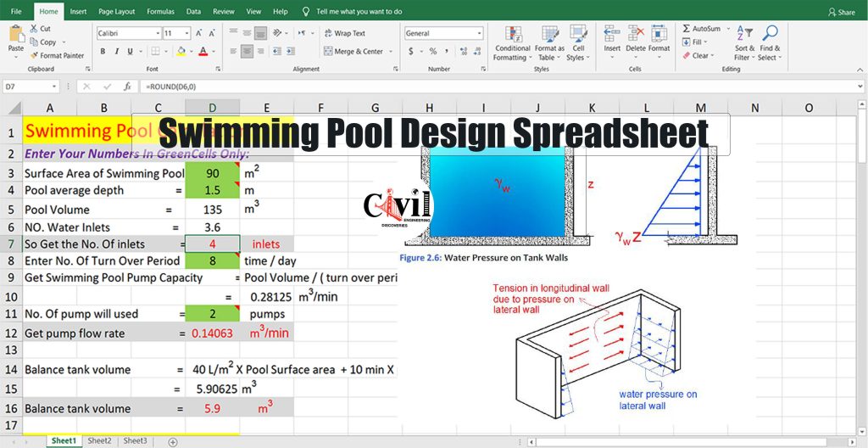Toggle center horizontal alignment
This screenshot has height=448, width=868.
tap(247, 52)
